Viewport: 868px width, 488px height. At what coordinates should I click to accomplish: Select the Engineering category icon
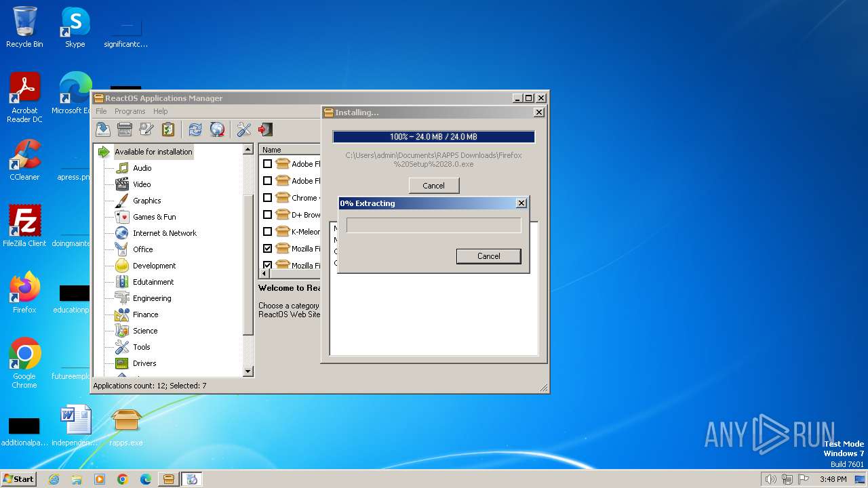click(122, 298)
